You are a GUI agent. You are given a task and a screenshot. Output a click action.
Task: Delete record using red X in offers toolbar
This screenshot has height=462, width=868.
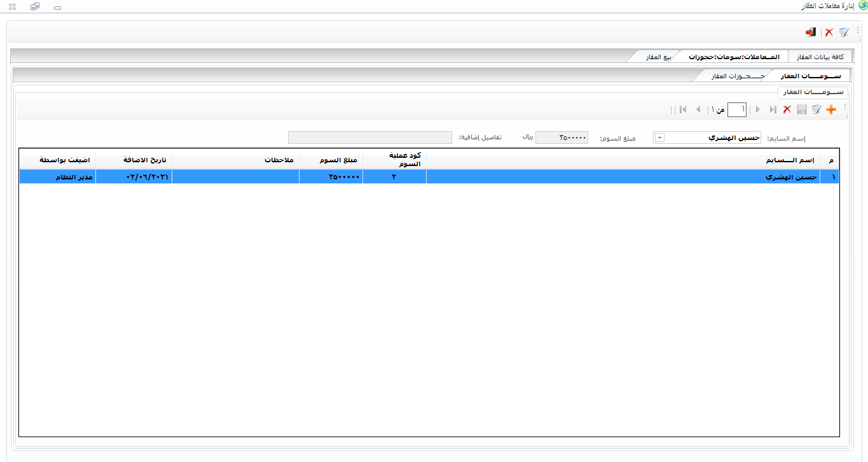pos(787,110)
